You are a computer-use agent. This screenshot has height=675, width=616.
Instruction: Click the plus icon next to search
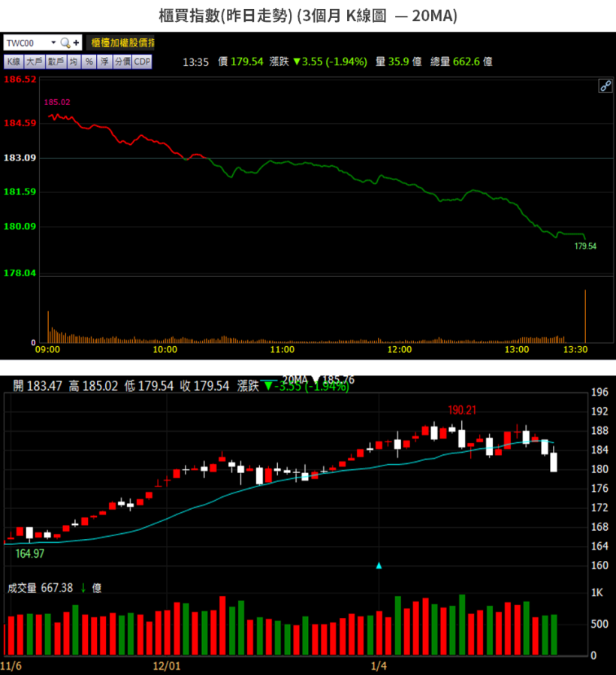pos(76,43)
